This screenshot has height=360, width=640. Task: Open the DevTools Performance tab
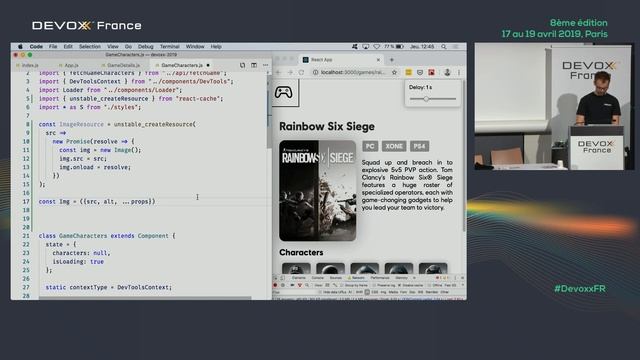pyautogui.click(x=380, y=278)
